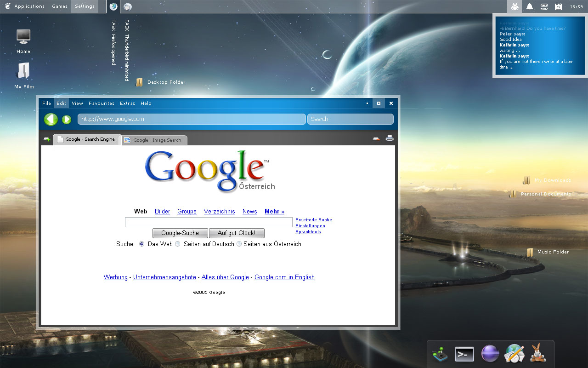Image resolution: width=588 pixels, height=368 pixels.
Task: Add a new browser tab
Action: coord(46,139)
